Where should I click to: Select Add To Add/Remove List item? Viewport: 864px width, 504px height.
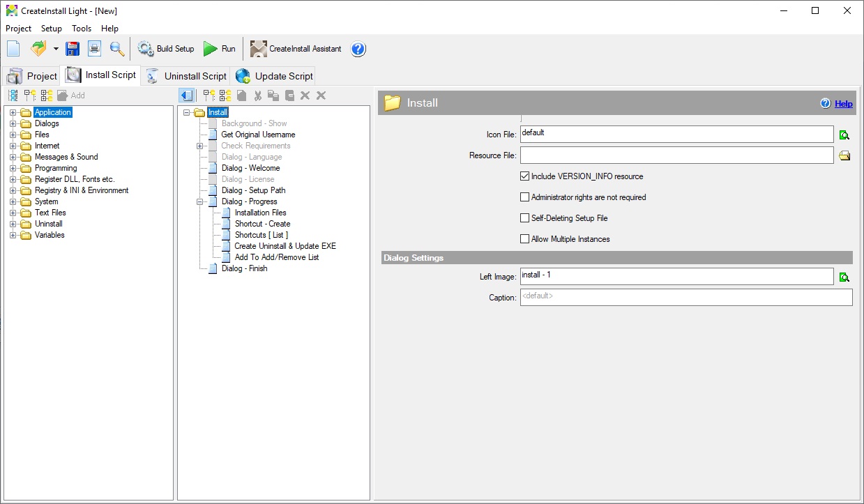(x=277, y=257)
